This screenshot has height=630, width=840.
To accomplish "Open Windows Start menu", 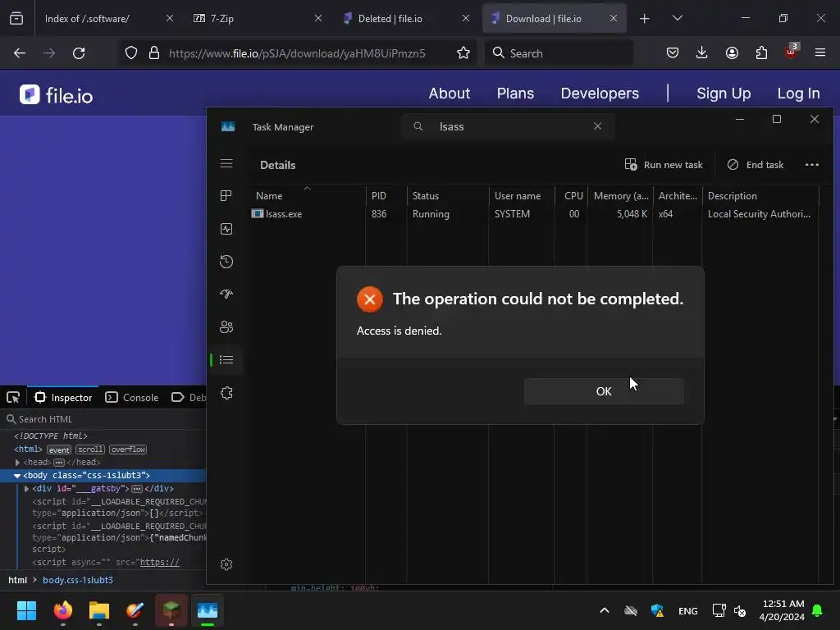I will (x=27, y=610).
